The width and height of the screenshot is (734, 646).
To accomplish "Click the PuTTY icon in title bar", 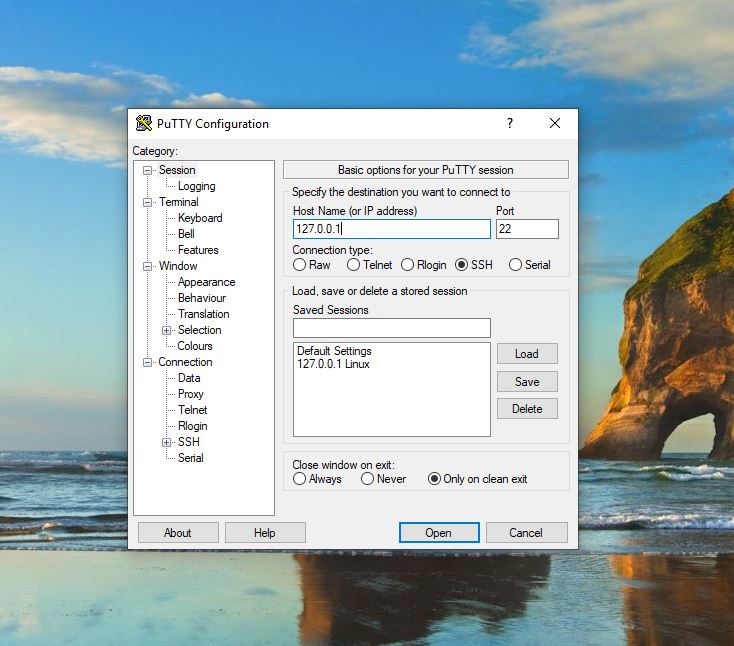I will click(144, 124).
